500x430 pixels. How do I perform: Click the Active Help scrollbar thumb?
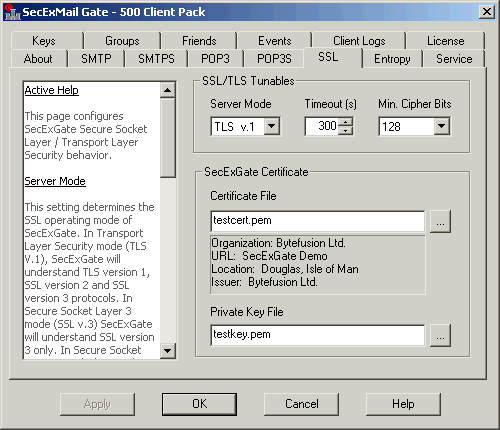coord(168,138)
